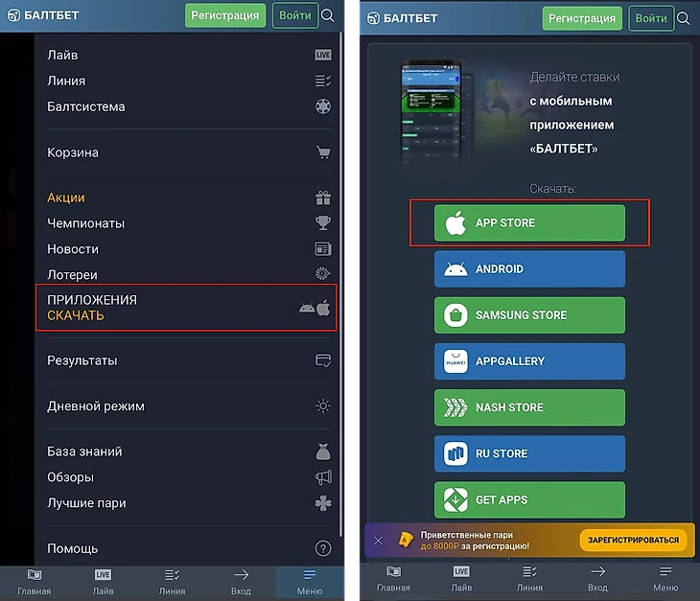Click the trophy icon beside Чемпионаты

tap(323, 223)
